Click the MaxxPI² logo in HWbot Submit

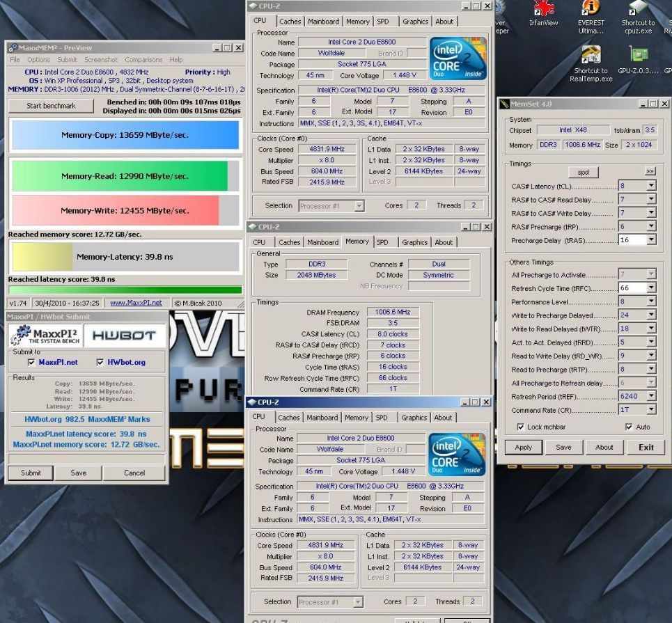(45, 336)
